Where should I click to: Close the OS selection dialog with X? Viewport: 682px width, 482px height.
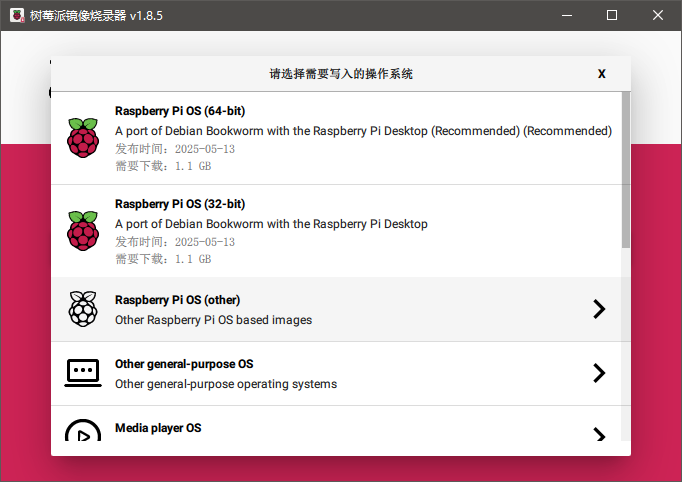coord(601,73)
